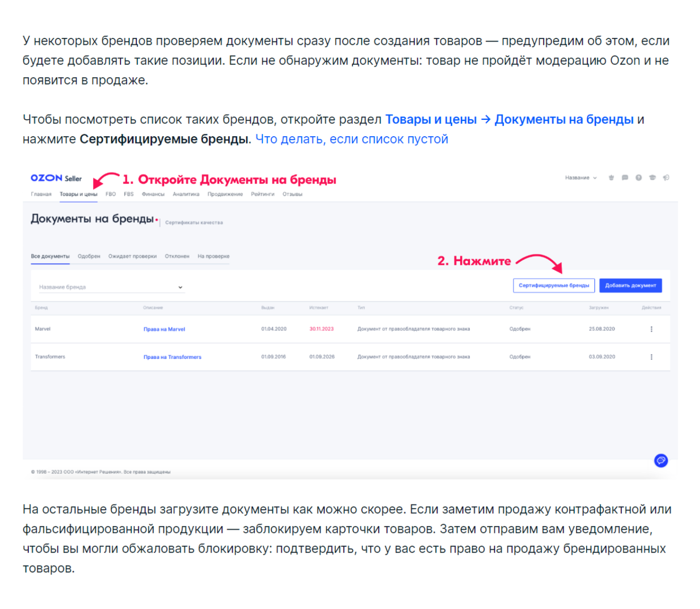Click the Одобрен status in the Transformers row
Screen dimensions: 700x609
tap(520, 356)
